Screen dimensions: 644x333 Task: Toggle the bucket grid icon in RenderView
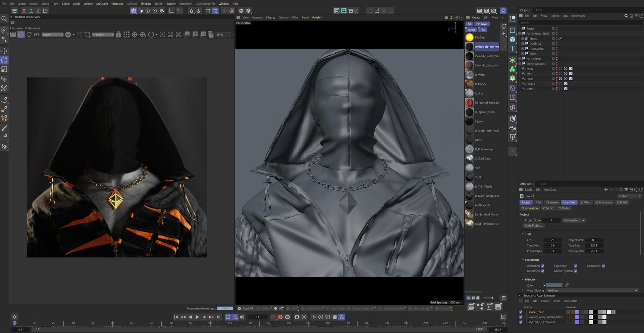pos(126,35)
